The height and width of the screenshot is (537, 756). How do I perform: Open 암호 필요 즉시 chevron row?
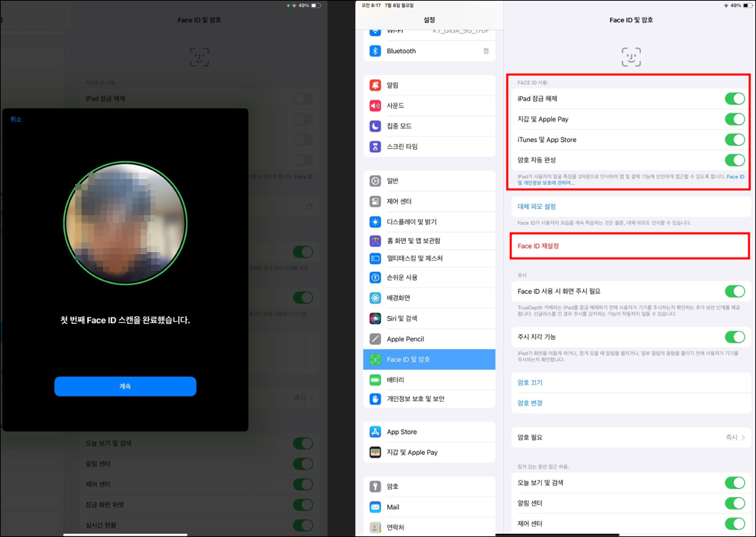pos(631,437)
